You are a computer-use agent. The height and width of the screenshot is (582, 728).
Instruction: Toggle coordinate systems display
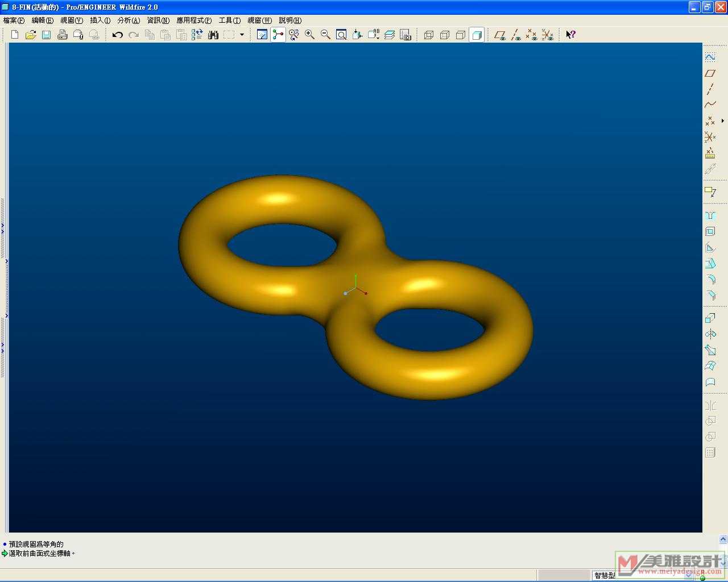[x=548, y=35]
